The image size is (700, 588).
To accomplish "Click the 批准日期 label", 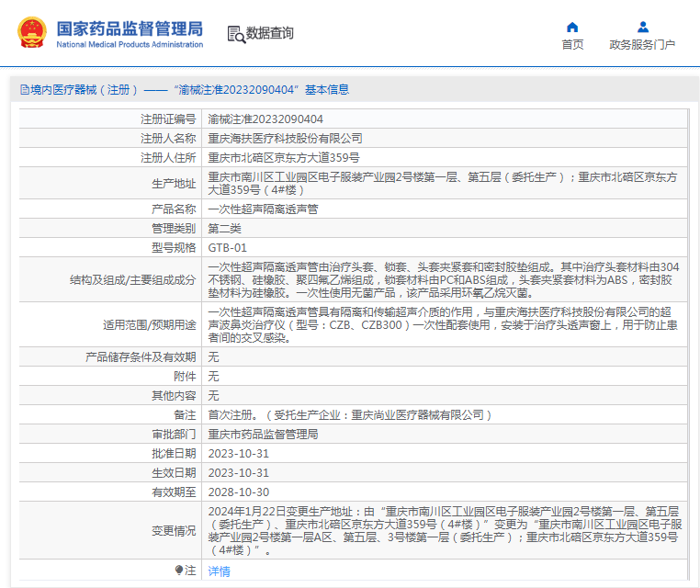I will click(174, 454).
